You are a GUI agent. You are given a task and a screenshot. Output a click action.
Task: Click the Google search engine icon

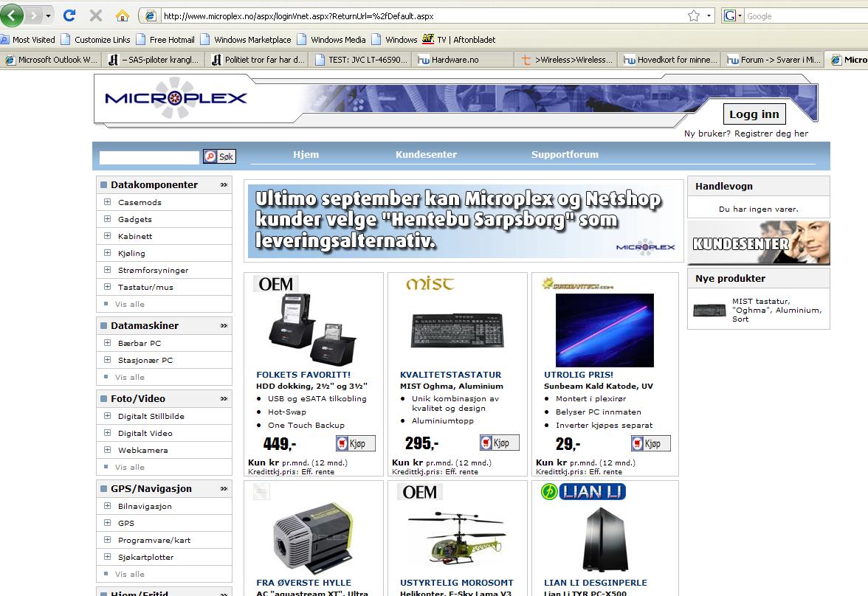730,16
